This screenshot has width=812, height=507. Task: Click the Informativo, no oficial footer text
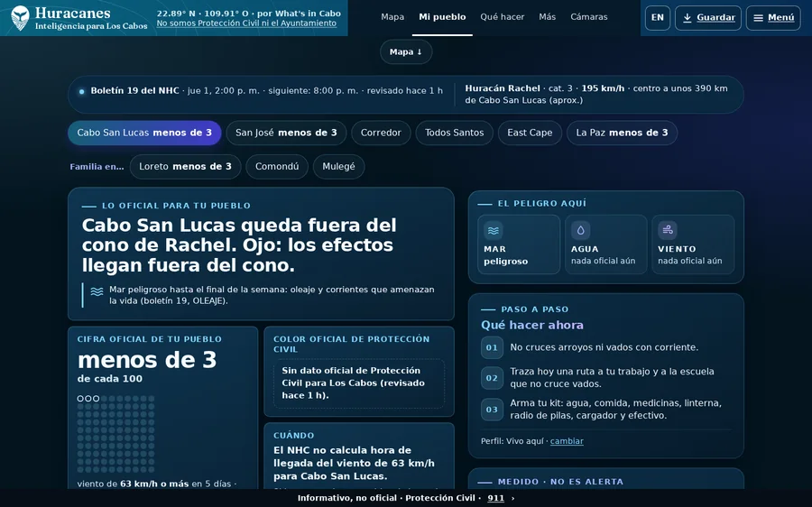click(347, 498)
